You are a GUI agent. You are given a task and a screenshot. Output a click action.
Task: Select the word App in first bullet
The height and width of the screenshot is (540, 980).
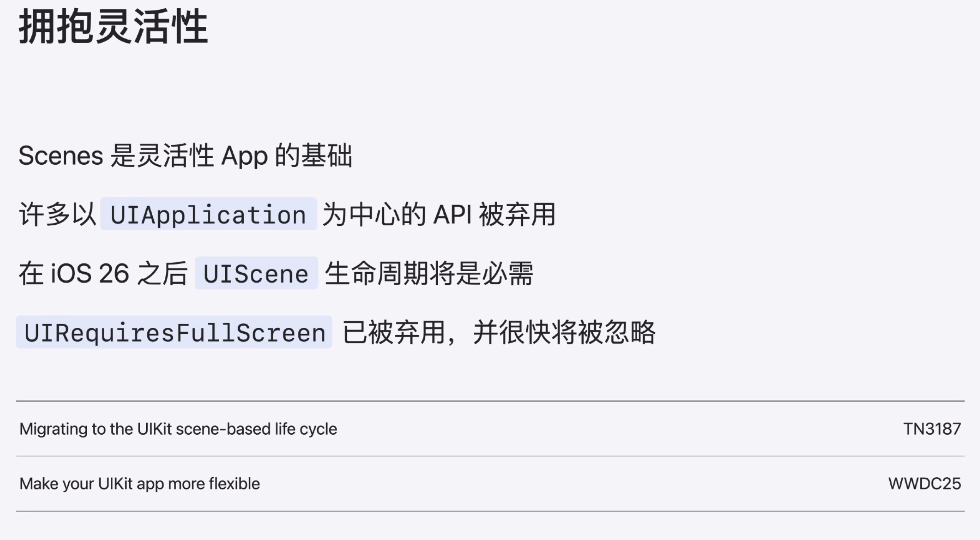click(244, 156)
